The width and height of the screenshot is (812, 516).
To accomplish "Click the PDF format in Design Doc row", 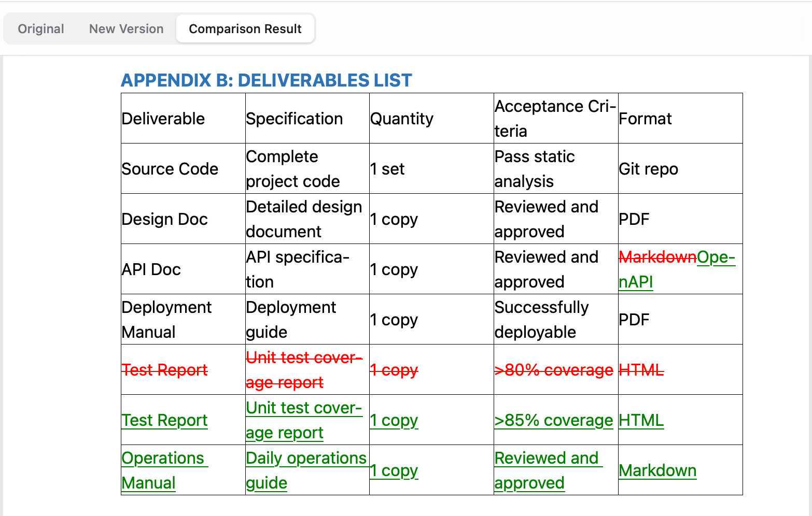I will 680,219.
